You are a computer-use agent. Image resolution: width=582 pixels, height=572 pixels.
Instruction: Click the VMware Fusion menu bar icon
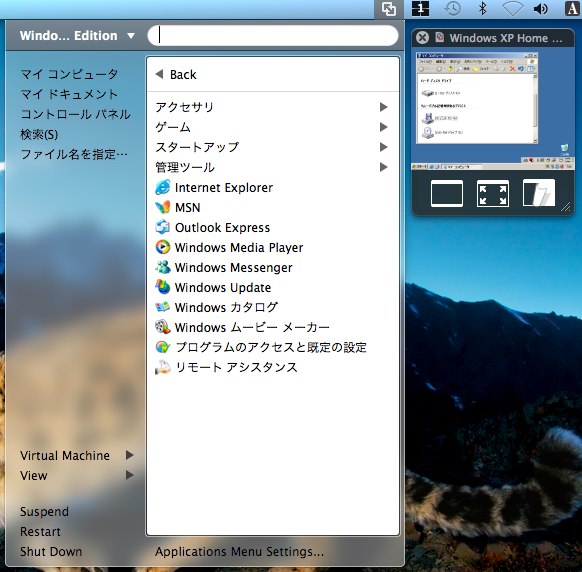pos(389,9)
